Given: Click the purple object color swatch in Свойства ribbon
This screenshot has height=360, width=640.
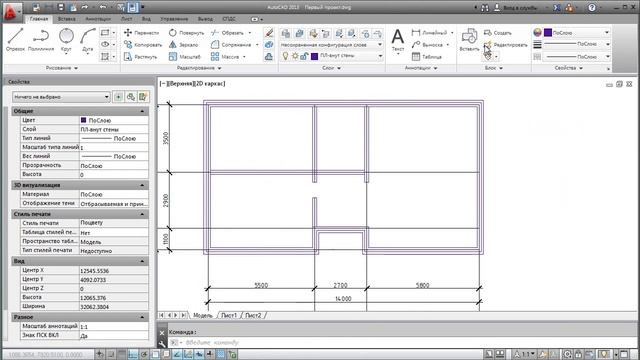Looking at the screenshot, I should click(548, 32).
